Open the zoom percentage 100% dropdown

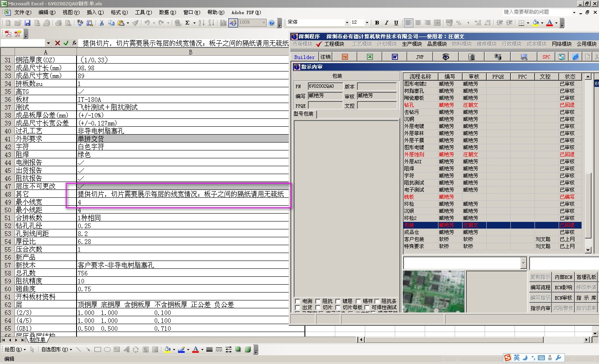click(264, 22)
